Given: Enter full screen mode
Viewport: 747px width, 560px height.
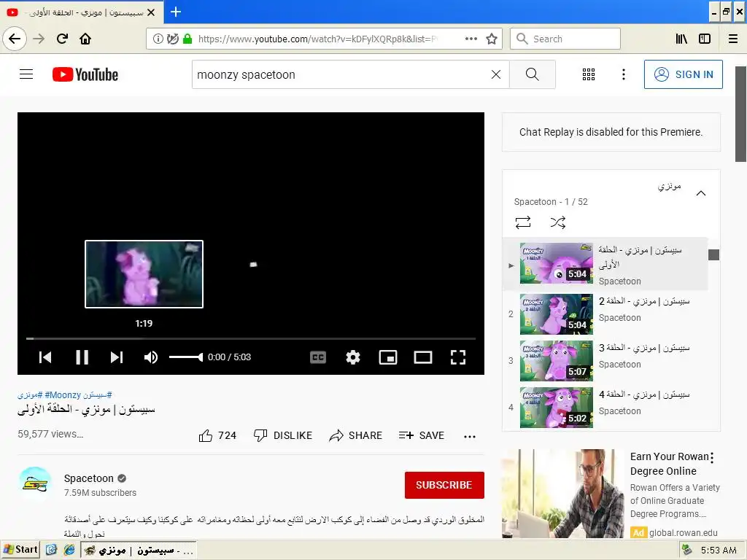Looking at the screenshot, I should 458,357.
